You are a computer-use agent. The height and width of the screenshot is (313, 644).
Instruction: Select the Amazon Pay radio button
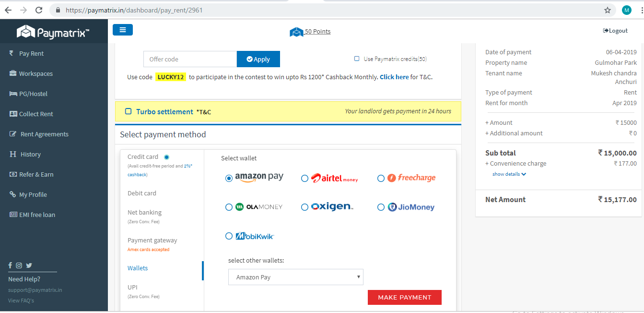(x=229, y=178)
